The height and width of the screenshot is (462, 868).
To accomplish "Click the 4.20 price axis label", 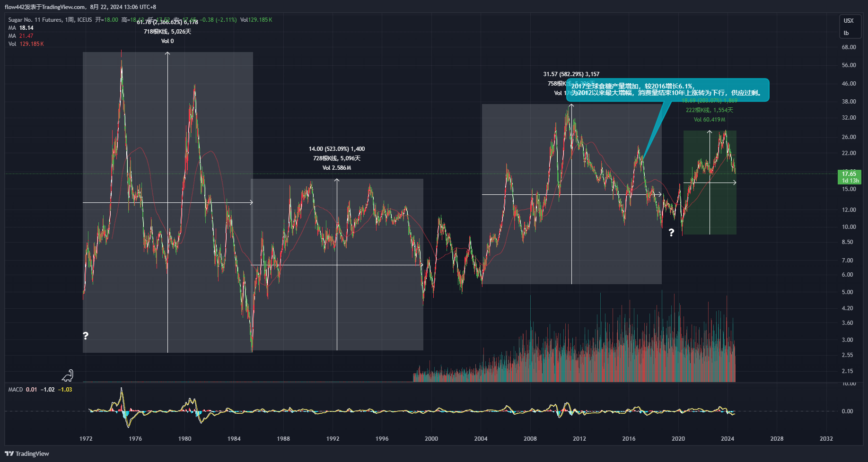I will tap(847, 308).
